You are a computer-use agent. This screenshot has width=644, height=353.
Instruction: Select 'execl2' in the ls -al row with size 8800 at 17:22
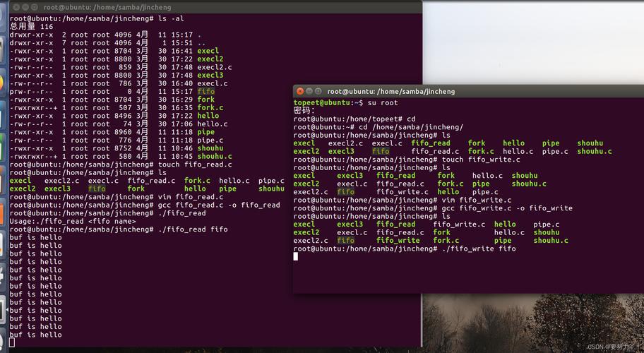pyautogui.click(x=210, y=59)
